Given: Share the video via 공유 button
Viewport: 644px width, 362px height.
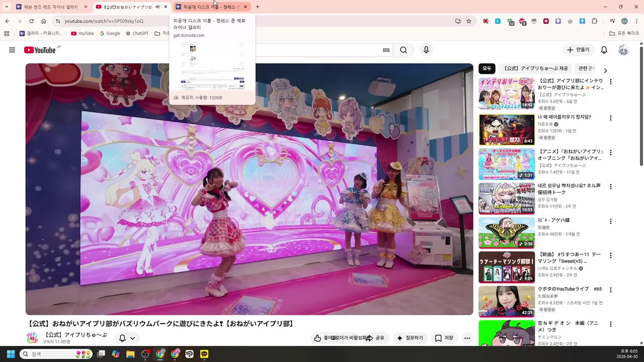Looking at the screenshot, I should click(376, 338).
